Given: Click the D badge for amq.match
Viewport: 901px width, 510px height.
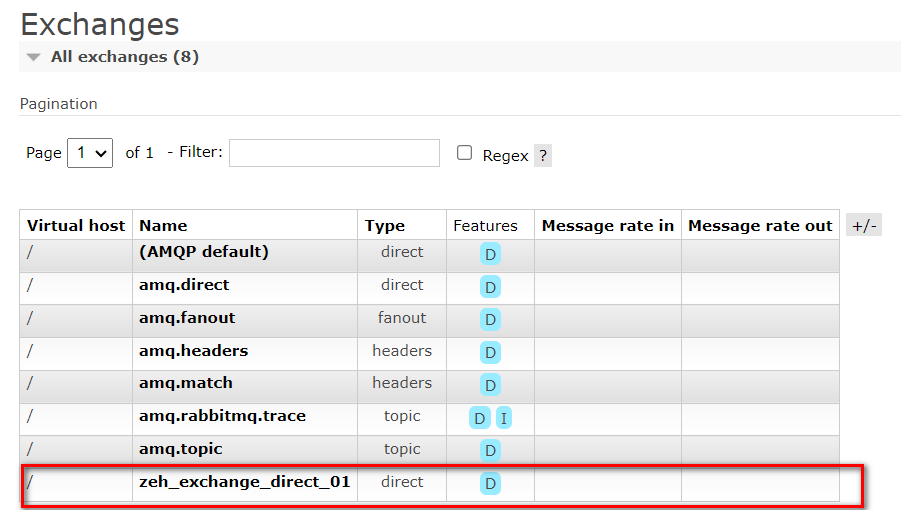Looking at the screenshot, I should tap(490, 385).
